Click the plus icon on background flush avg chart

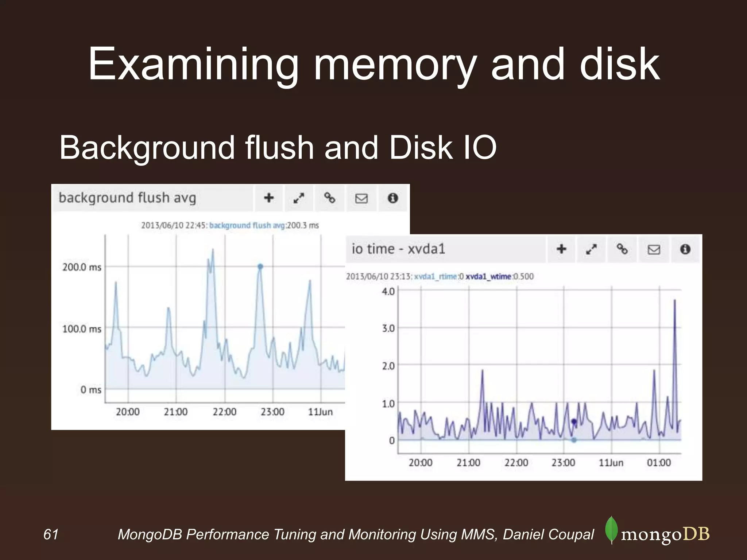tap(269, 198)
